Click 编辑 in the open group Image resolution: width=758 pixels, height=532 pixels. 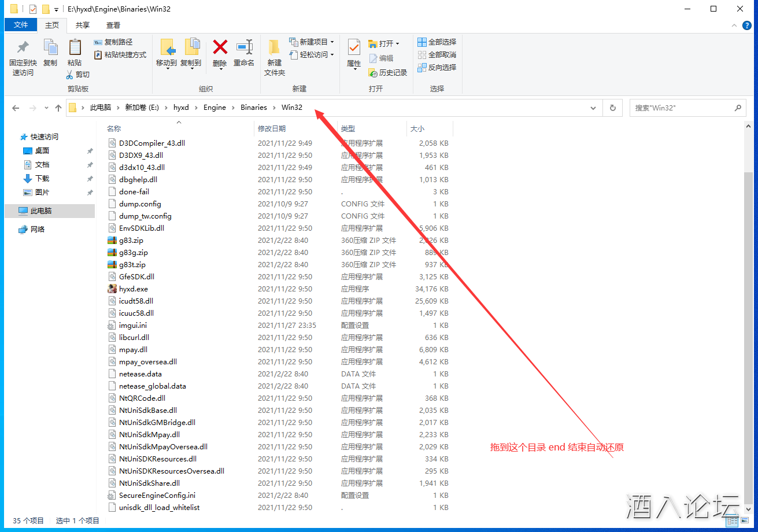tap(381, 58)
